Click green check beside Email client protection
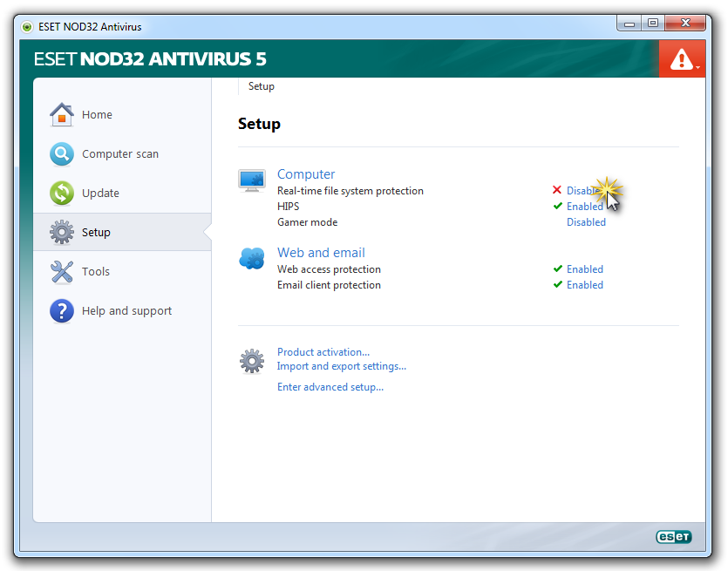The width and height of the screenshot is (728, 571). tap(558, 284)
